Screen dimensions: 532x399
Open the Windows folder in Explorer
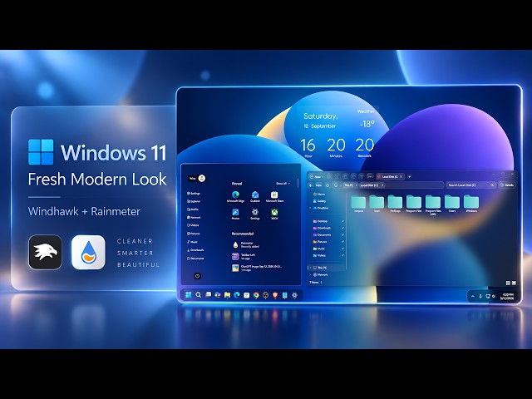pos(471,204)
